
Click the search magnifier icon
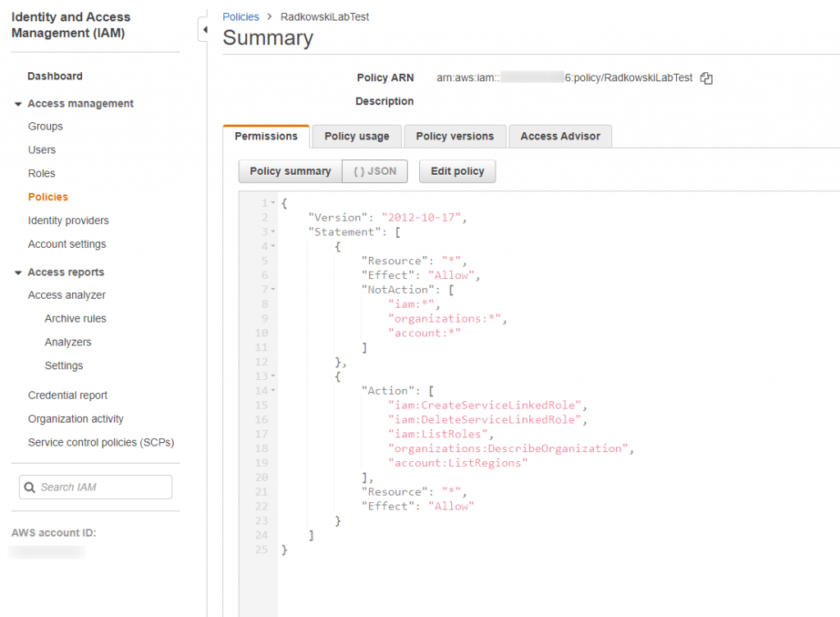coord(30,487)
